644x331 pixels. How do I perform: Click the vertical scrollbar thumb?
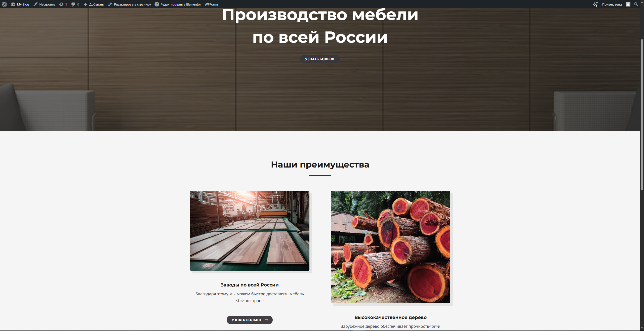click(x=642, y=114)
